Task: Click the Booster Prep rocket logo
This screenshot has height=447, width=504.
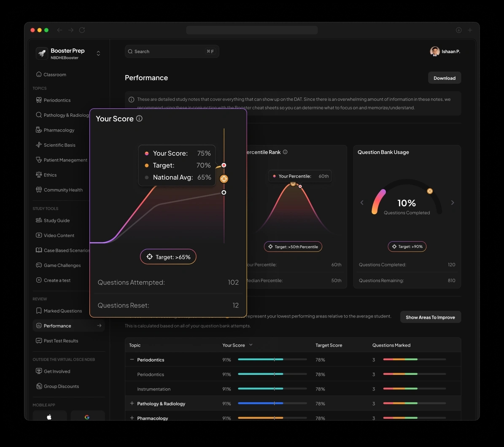Action: 42,53
